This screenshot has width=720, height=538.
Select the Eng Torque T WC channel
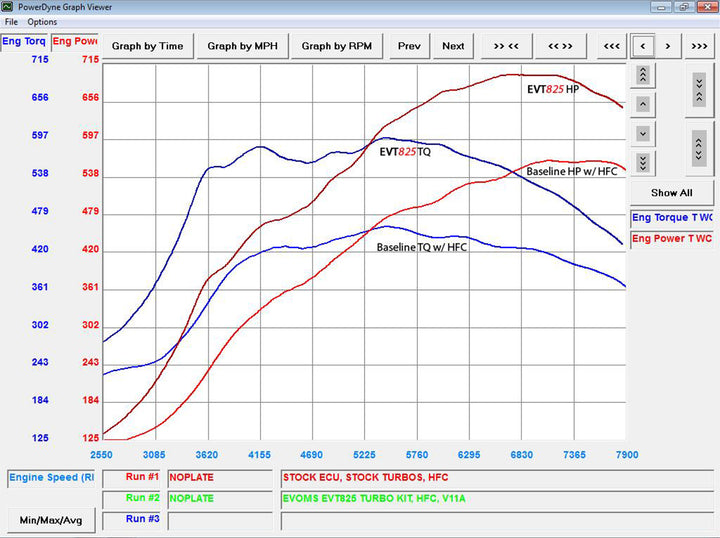tap(672, 218)
